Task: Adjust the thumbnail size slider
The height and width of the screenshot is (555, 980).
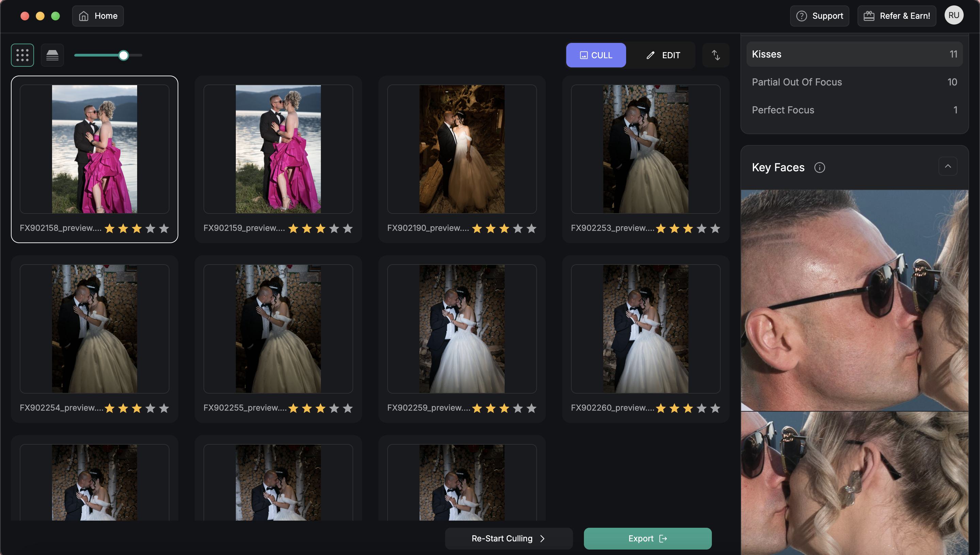Action: 124,55
